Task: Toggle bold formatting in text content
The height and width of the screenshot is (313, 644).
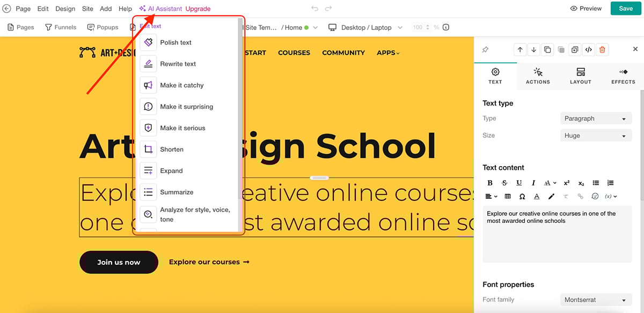Action: click(x=489, y=182)
